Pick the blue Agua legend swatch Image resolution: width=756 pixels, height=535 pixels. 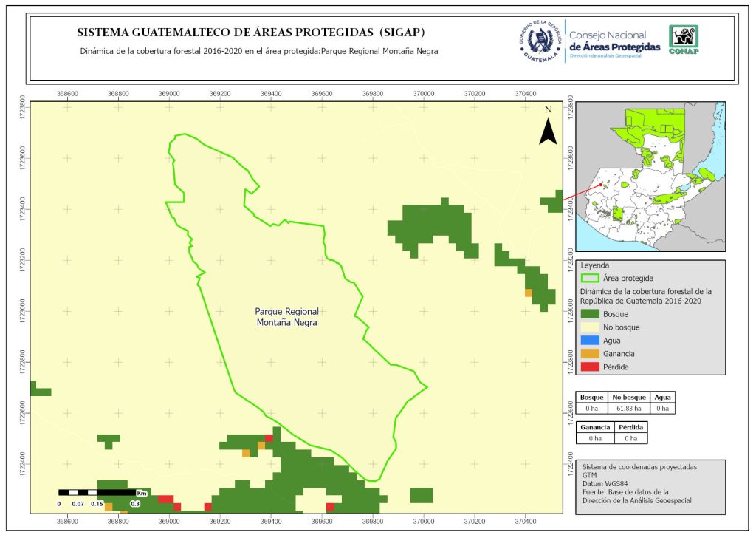[591, 341]
